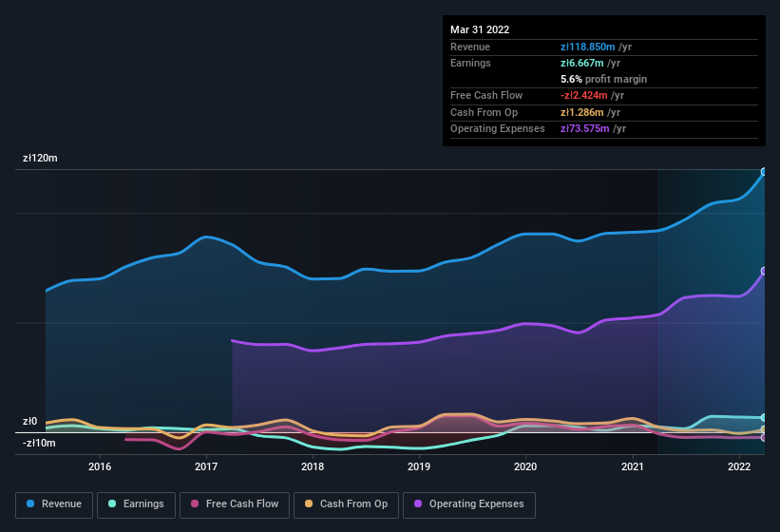Toggle the Free Cash Flow legend button

click(235, 504)
